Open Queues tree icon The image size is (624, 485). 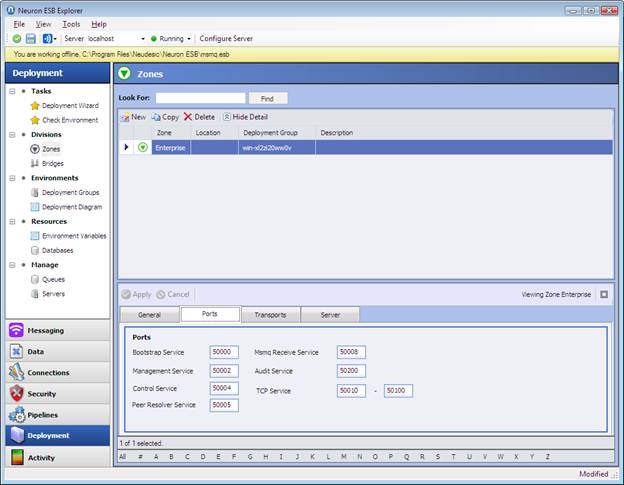tap(35, 279)
